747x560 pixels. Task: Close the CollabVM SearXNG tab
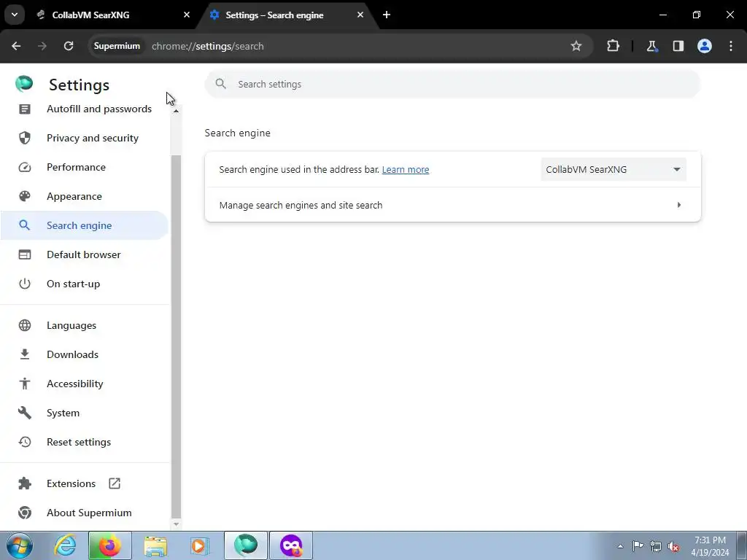pos(187,15)
